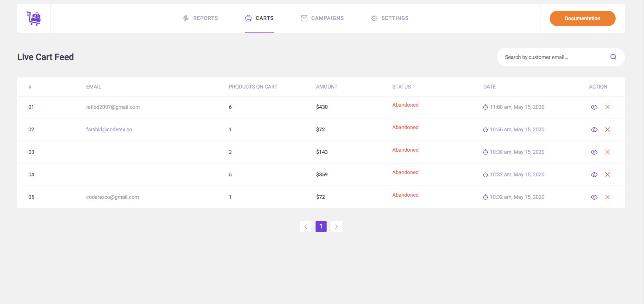Screen dimensions: 644x304
Task: Open the Documentation button
Action: coord(582,18)
